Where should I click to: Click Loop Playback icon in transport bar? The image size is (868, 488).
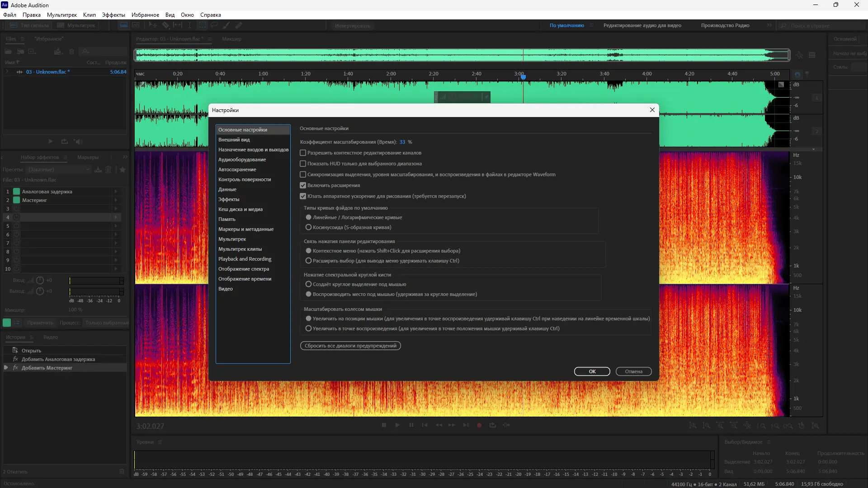(x=493, y=425)
